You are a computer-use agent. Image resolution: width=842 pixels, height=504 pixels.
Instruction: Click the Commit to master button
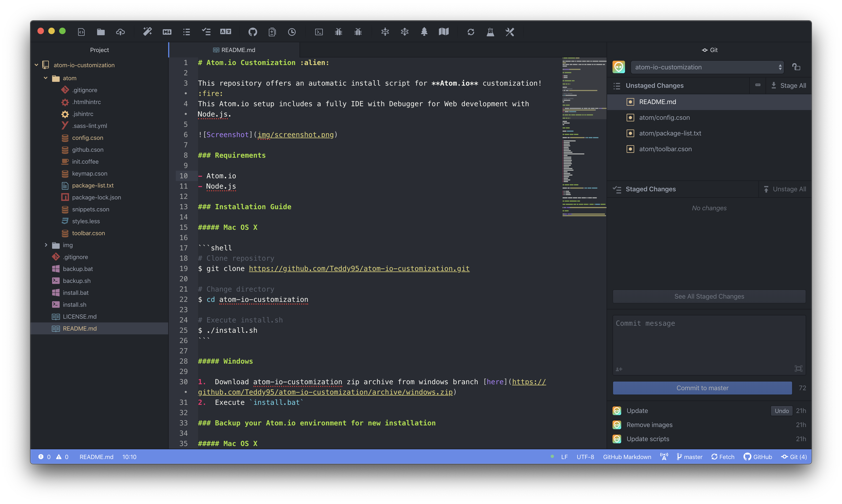702,388
